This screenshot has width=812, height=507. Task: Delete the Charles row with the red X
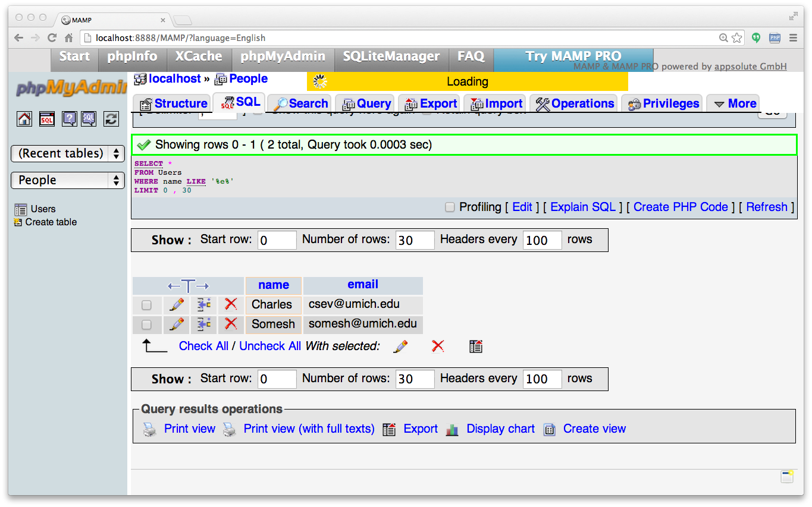pyautogui.click(x=231, y=305)
